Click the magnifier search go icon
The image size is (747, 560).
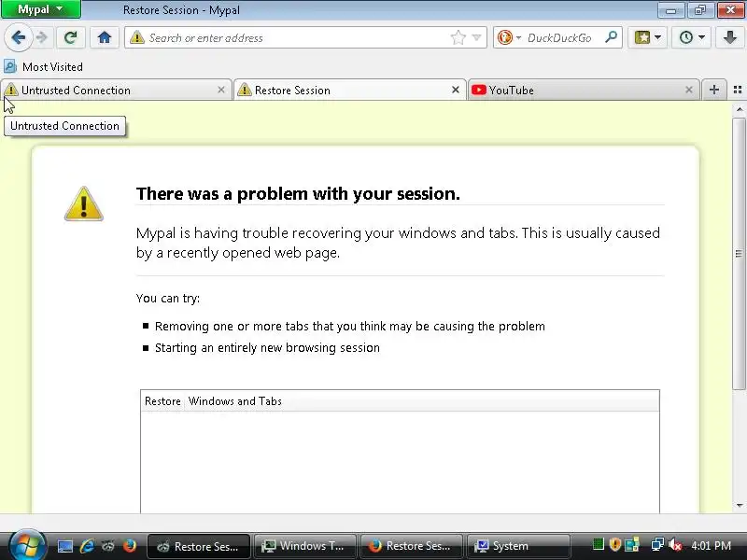tap(612, 37)
